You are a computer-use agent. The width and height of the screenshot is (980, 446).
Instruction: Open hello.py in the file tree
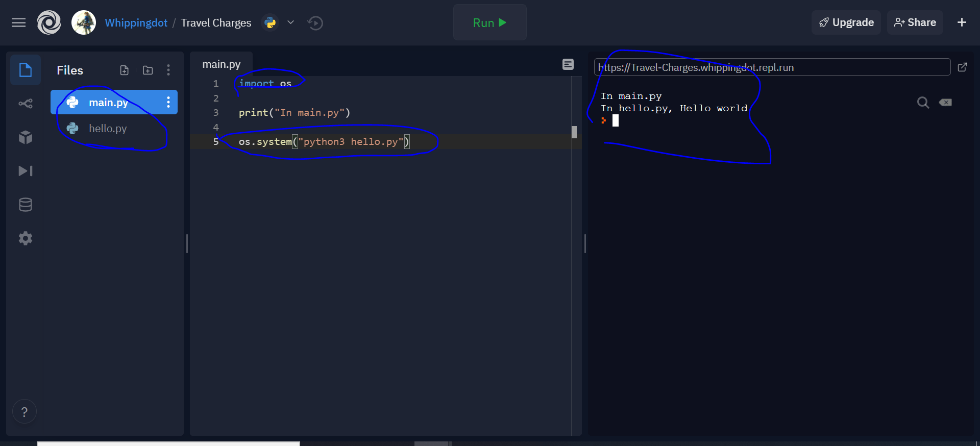click(114, 129)
